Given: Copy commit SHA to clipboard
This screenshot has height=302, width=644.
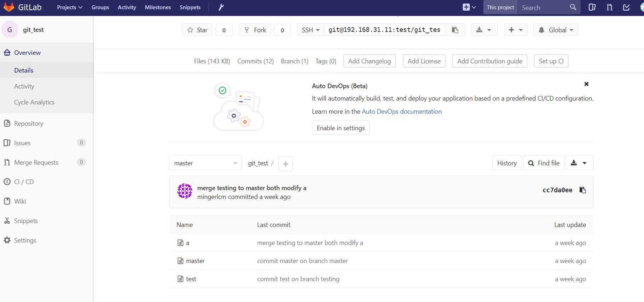Looking at the screenshot, I should (582, 190).
